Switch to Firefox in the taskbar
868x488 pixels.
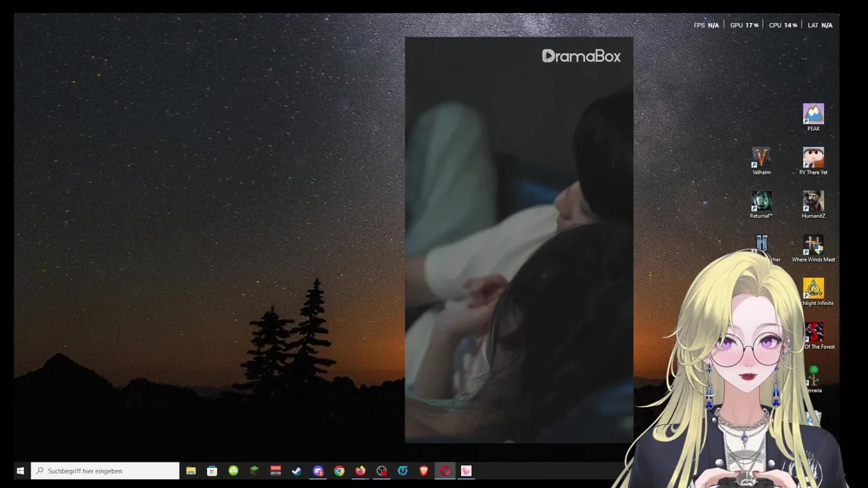(360, 470)
